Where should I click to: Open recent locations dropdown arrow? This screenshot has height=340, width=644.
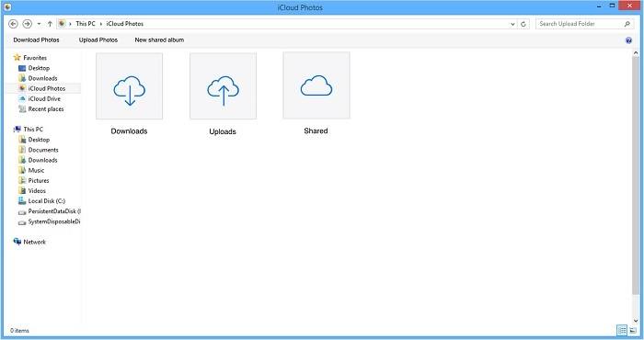click(x=39, y=24)
